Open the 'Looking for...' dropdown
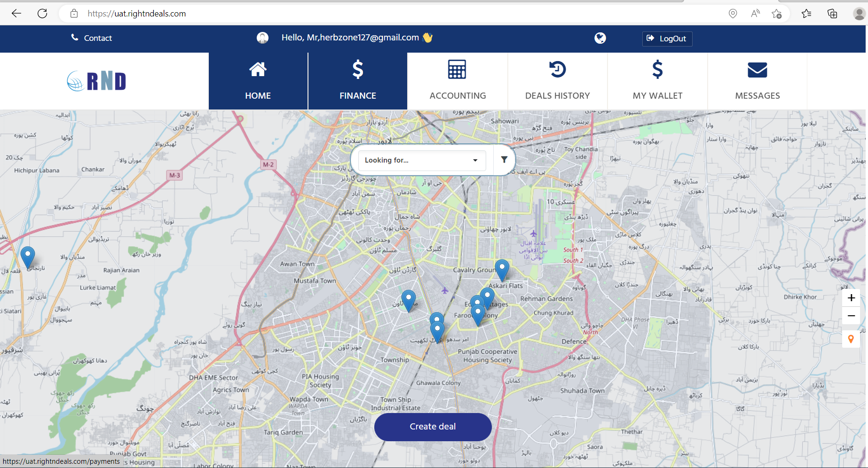This screenshot has height=468, width=868. 421,160
